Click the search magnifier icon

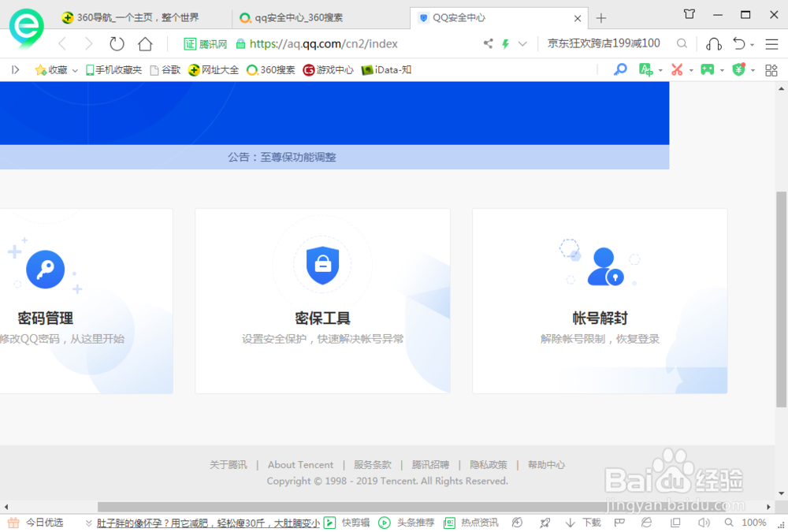click(x=682, y=44)
